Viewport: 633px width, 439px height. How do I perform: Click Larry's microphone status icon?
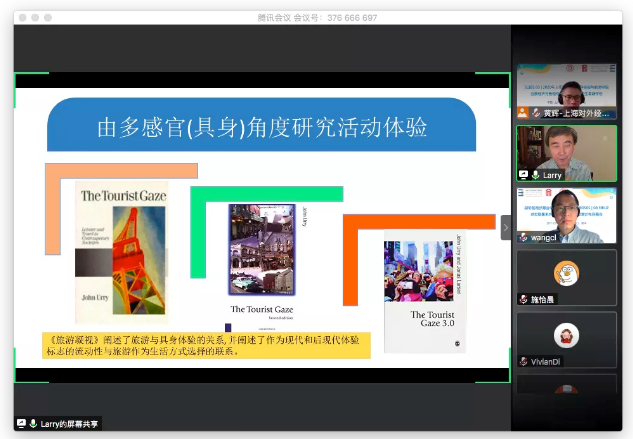pyautogui.click(x=535, y=175)
